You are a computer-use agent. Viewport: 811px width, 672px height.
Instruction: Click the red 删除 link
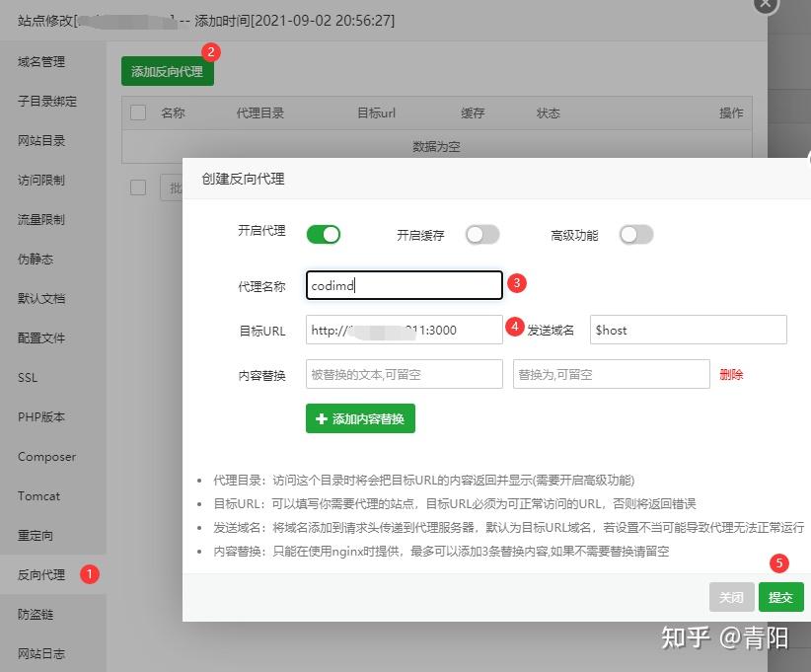[x=730, y=374]
